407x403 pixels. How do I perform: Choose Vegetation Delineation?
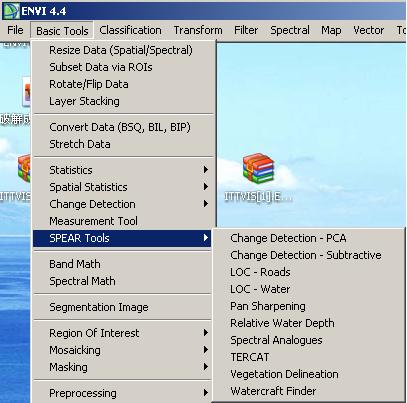point(309,374)
